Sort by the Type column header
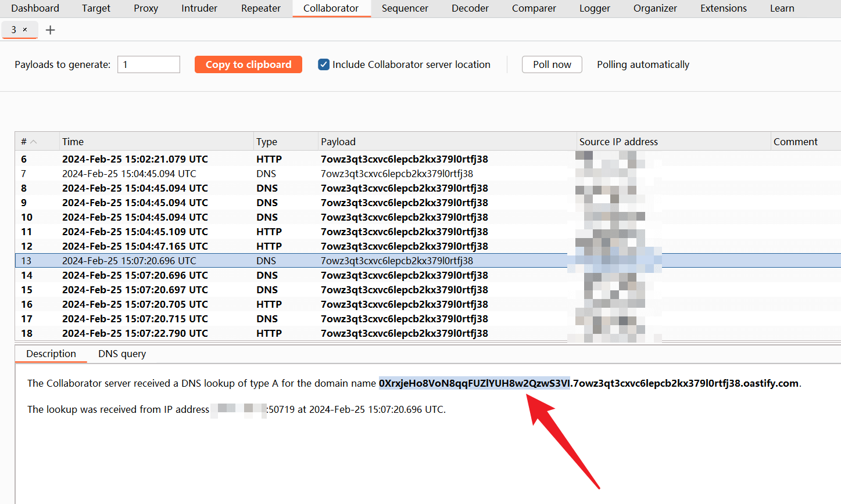Image resolution: width=841 pixels, height=504 pixels. (267, 142)
